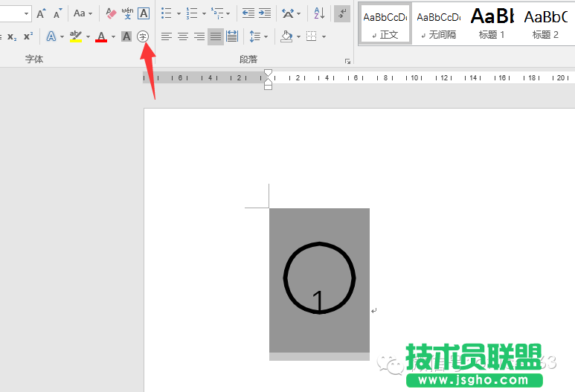Sort text with A-Z icon
Screen dimensions: 575x392
click(319, 13)
